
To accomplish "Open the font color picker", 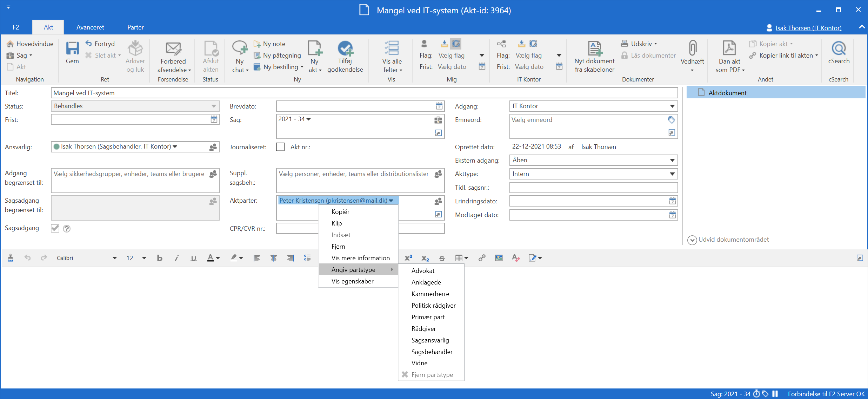I will click(x=213, y=258).
